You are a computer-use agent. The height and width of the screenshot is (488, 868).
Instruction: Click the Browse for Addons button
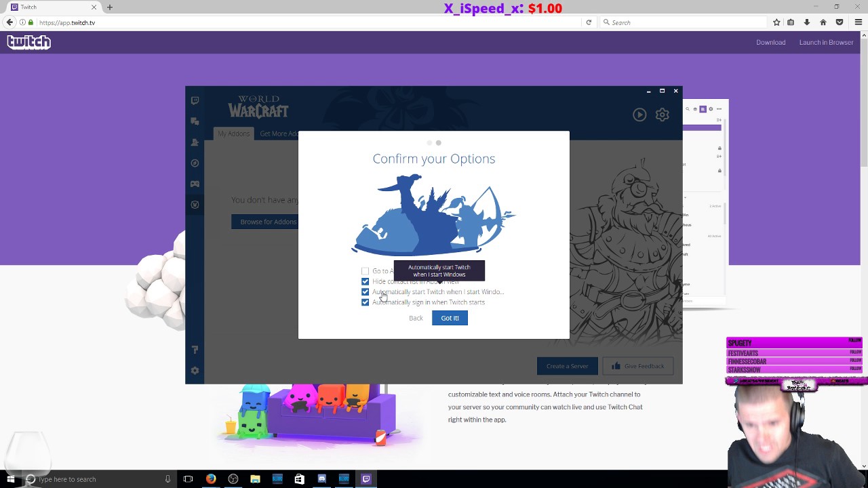pyautogui.click(x=264, y=222)
